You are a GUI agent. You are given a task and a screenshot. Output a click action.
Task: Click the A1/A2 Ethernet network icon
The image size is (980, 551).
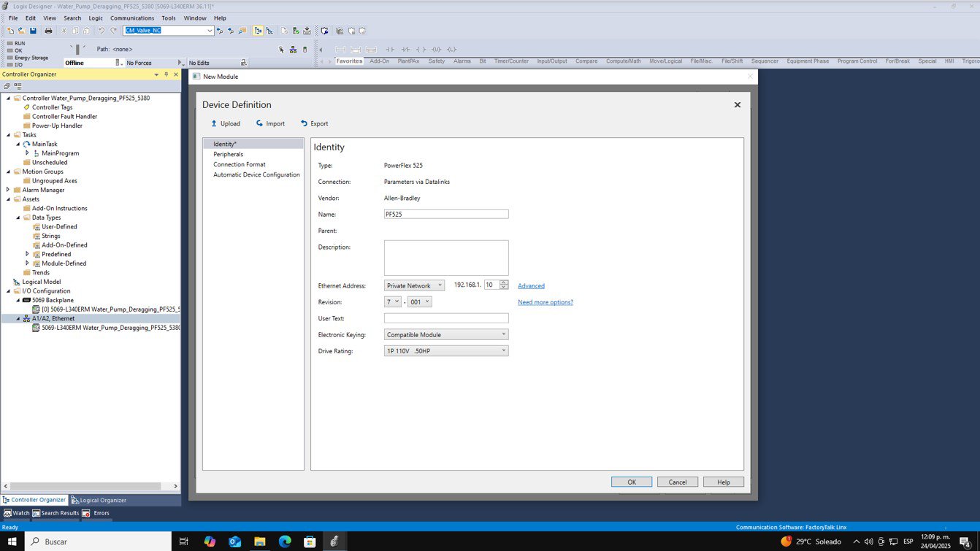[26, 318]
